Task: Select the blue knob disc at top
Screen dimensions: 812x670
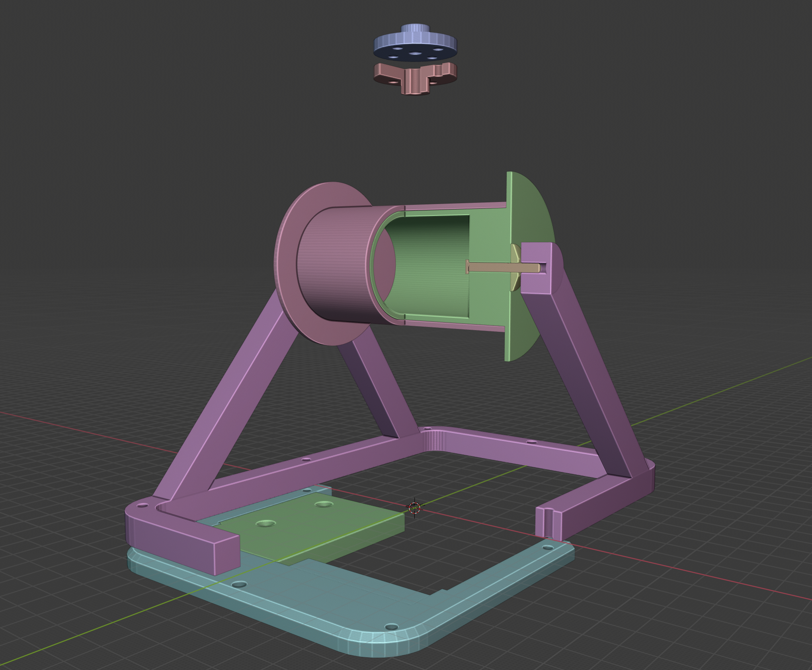Action: [415, 43]
